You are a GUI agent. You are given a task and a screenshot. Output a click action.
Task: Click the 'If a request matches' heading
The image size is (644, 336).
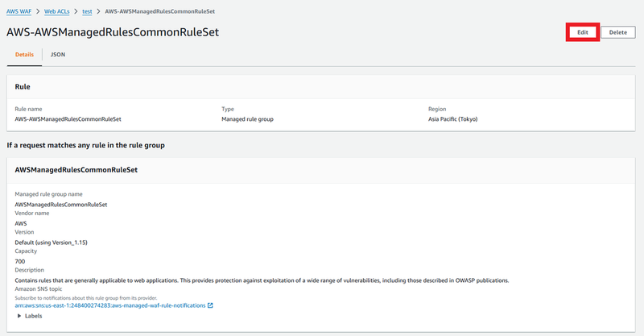pyautogui.click(x=85, y=145)
